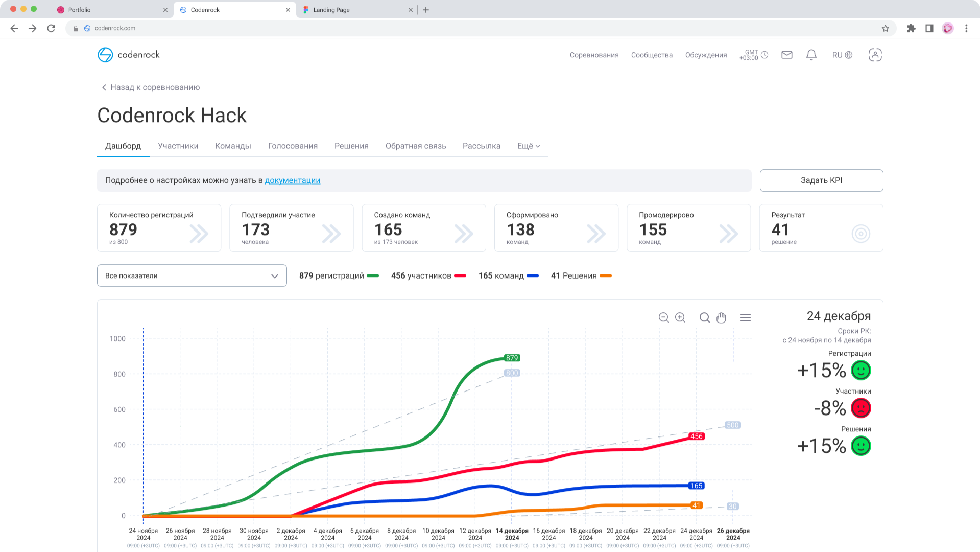Zoom out on the chart
Screen dimensions: 980x552
pos(663,317)
